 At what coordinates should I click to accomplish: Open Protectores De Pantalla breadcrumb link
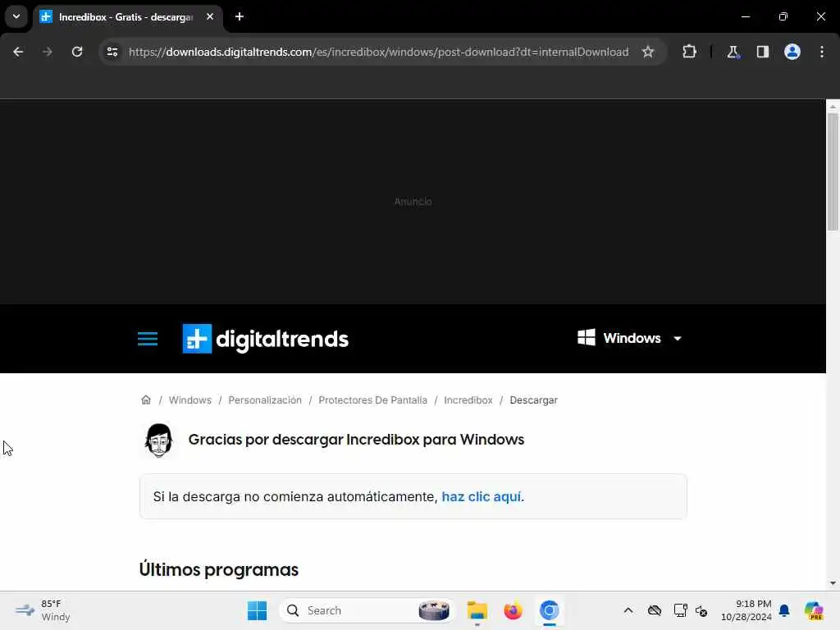pos(373,400)
